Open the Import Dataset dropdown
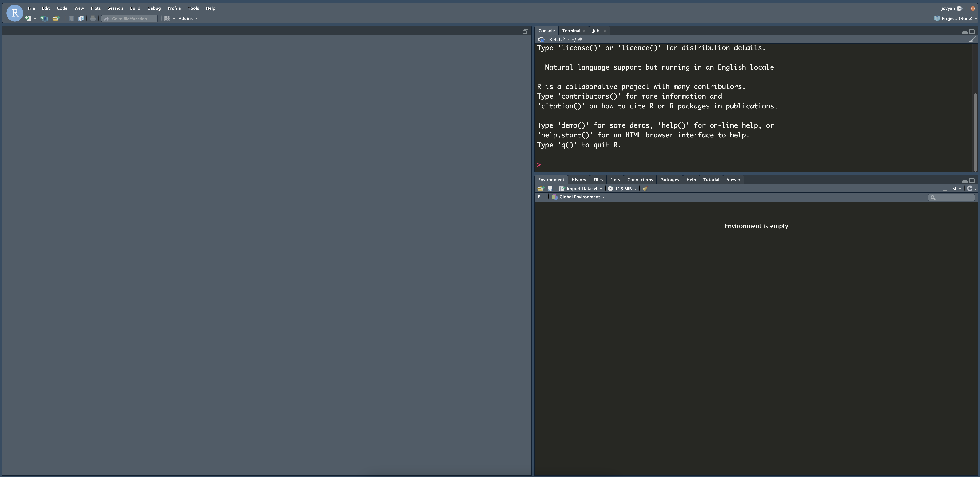980x477 pixels. 581,189
